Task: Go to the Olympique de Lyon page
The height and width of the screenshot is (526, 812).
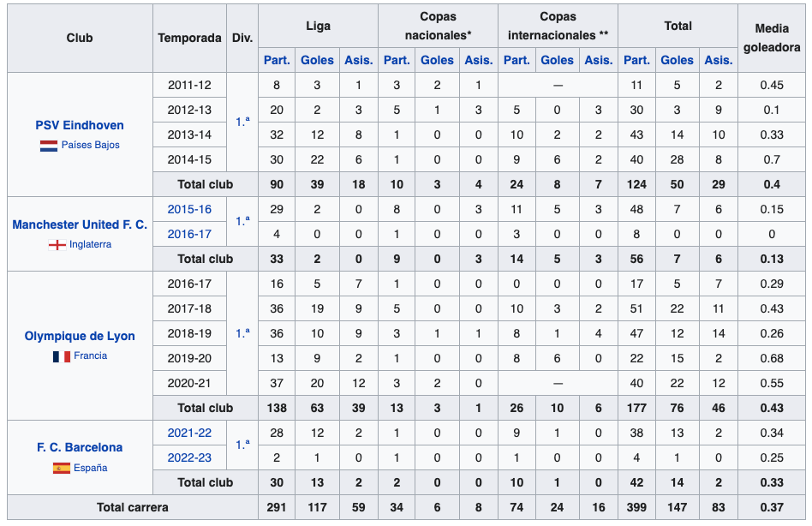Action: coord(80,336)
